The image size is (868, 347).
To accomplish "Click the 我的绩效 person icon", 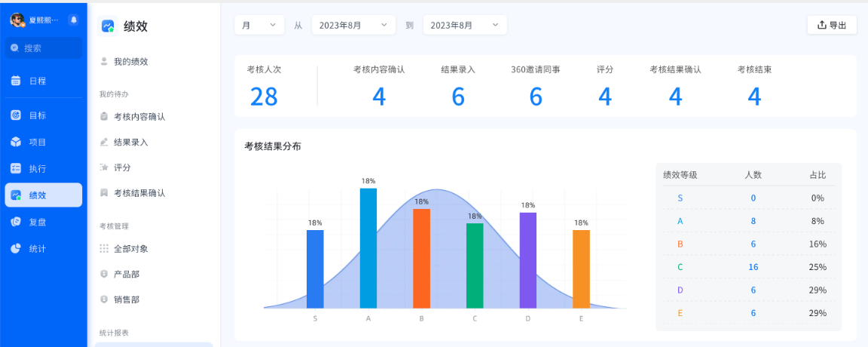I will tap(103, 61).
